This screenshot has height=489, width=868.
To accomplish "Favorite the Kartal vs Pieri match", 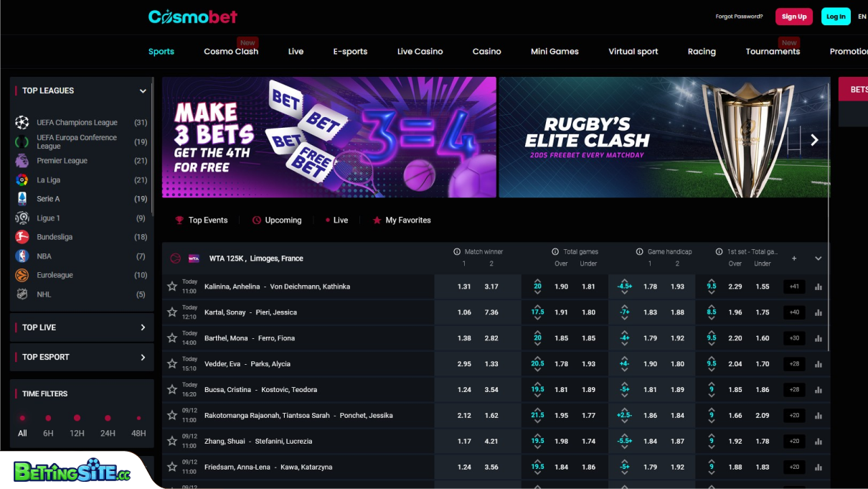I will tap(171, 312).
